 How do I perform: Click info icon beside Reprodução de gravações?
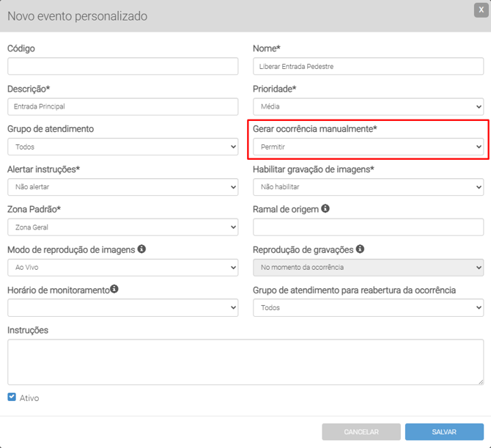[x=361, y=249]
